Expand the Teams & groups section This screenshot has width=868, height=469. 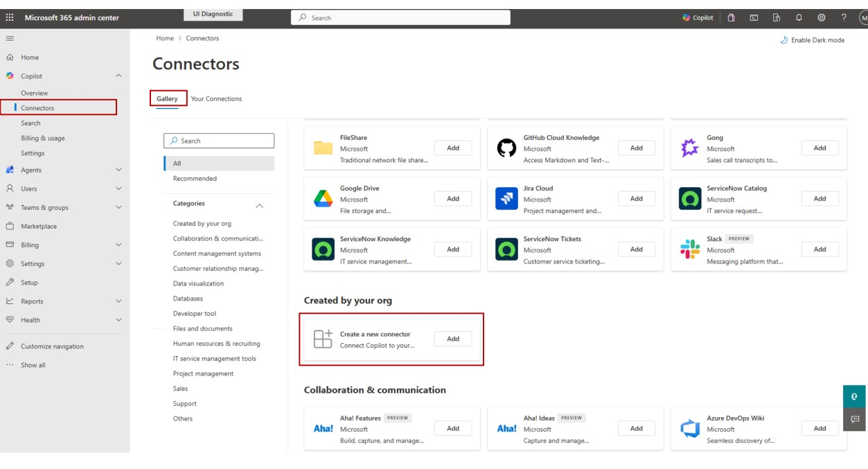pos(118,207)
